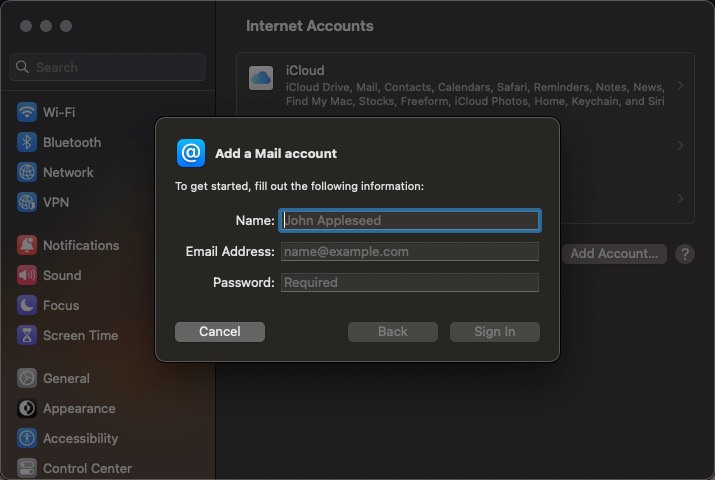
Task: Go Back in the mail dialog
Action: tap(393, 332)
